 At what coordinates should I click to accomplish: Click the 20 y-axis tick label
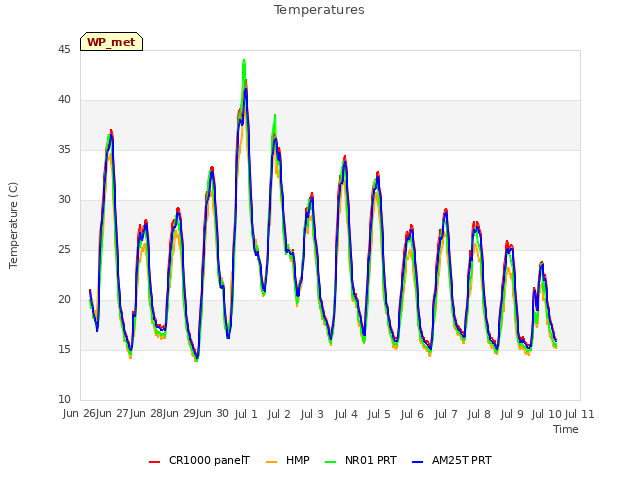point(64,300)
